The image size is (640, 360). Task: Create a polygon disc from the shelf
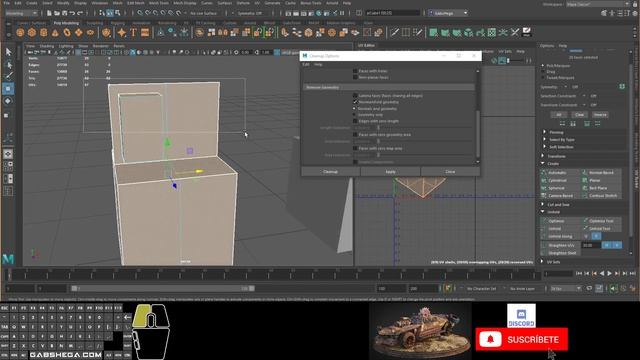90,33
